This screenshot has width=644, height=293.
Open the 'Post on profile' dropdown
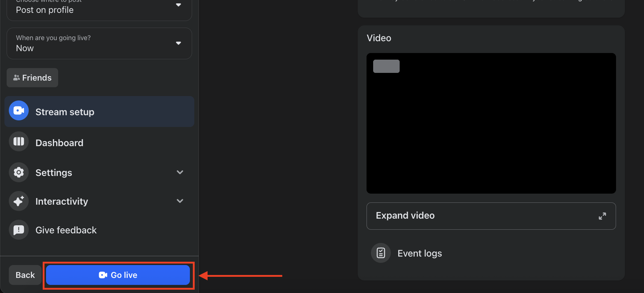pos(99,9)
